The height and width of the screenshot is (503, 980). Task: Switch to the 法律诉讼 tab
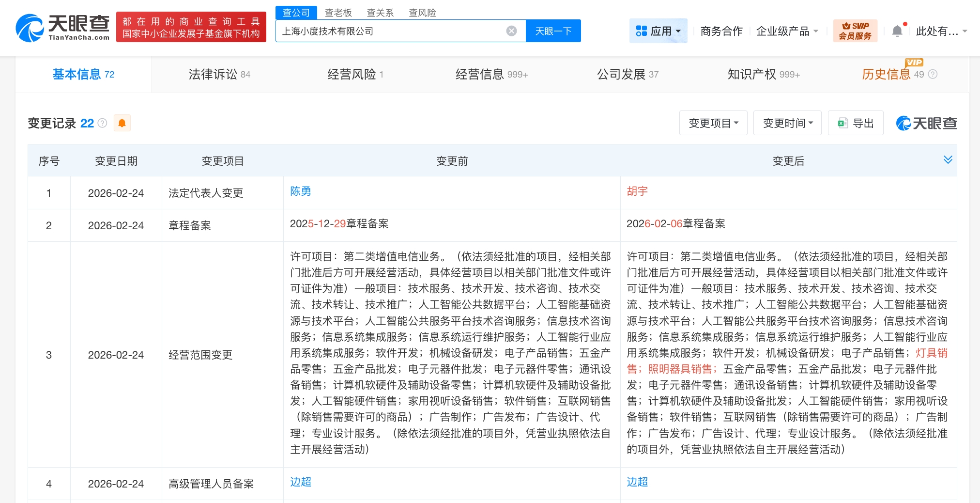pyautogui.click(x=219, y=74)
